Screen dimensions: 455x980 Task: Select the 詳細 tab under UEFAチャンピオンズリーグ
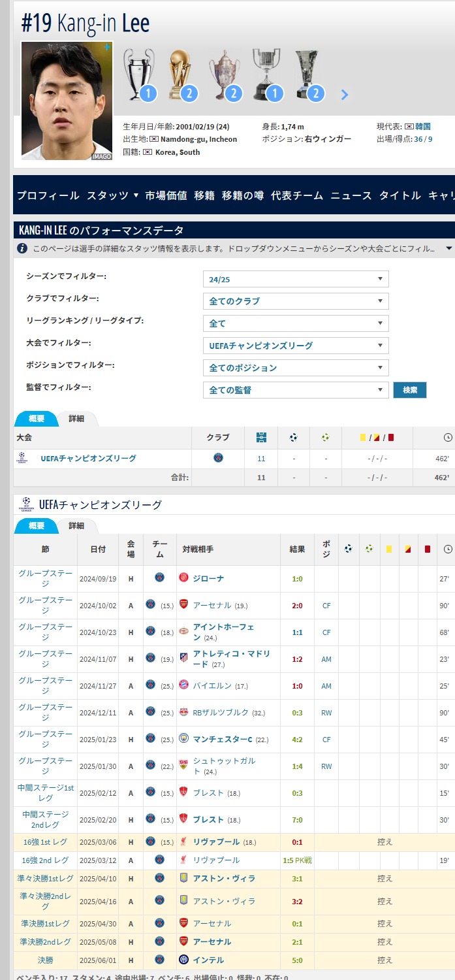coord(76,525)
